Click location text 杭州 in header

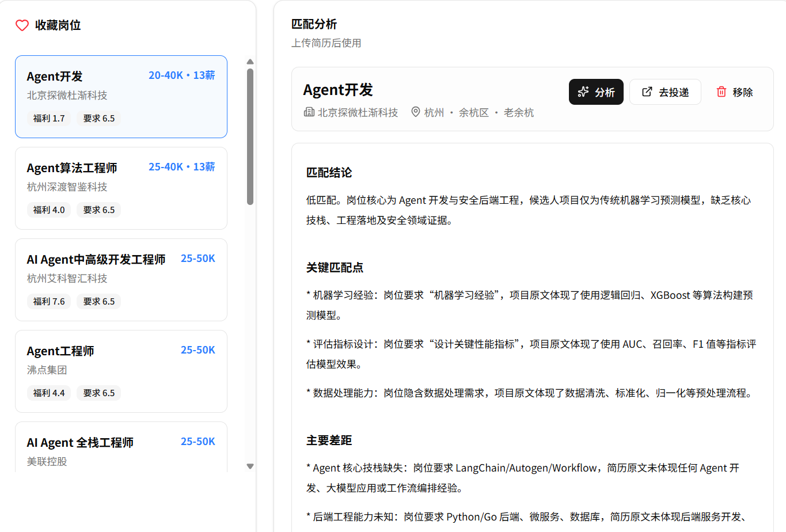point(434,112)
